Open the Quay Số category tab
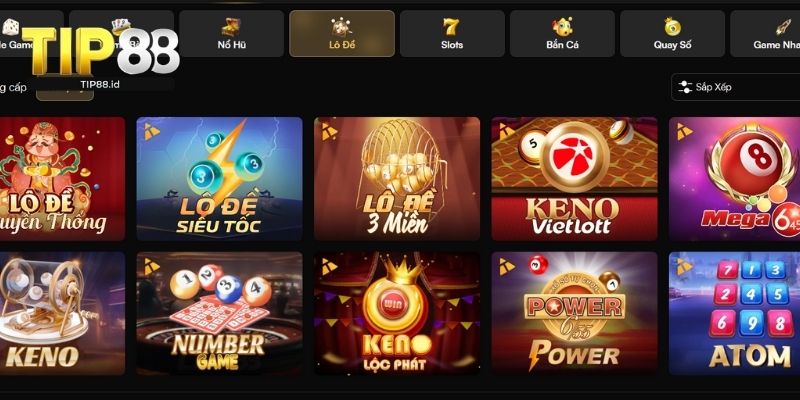 click(672, 34)
